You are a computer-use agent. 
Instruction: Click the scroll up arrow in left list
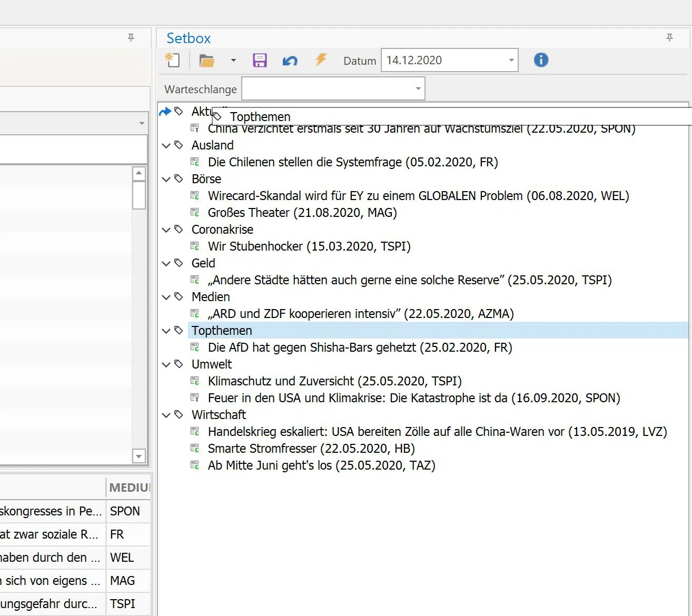coord(139,173)
